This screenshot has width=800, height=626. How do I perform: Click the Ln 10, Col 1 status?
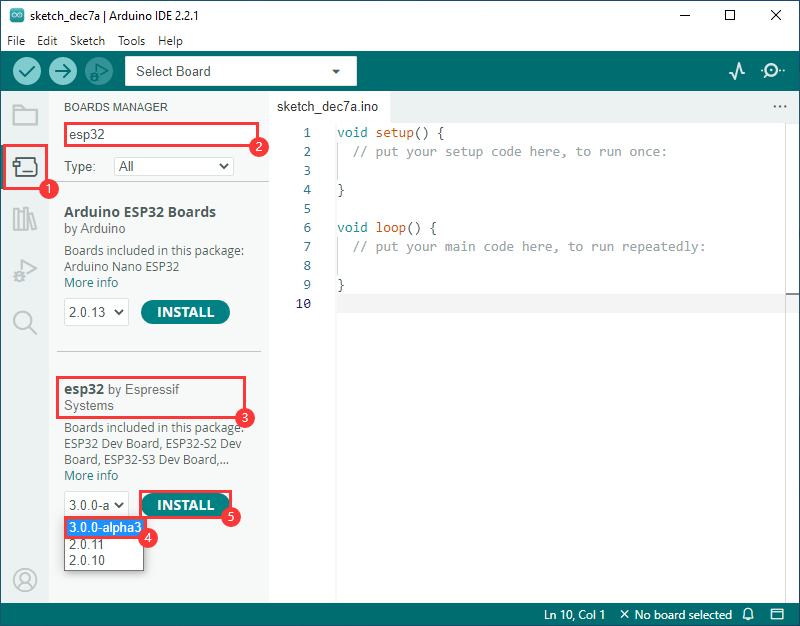click(574, 614)
